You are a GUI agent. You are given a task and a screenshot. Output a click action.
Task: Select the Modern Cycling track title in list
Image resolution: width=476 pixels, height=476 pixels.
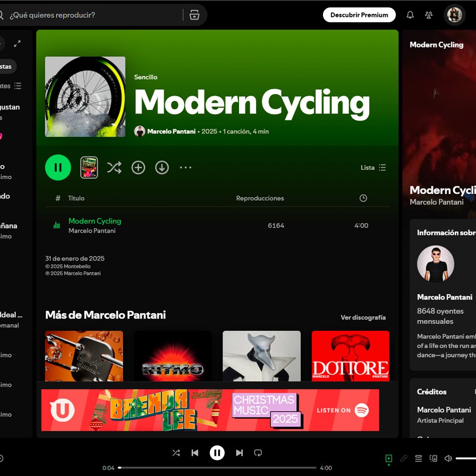(x=95, y=221)
